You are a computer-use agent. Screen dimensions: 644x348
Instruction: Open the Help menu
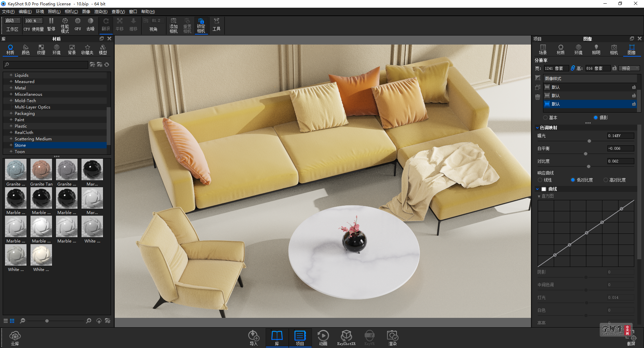(148, 12)
